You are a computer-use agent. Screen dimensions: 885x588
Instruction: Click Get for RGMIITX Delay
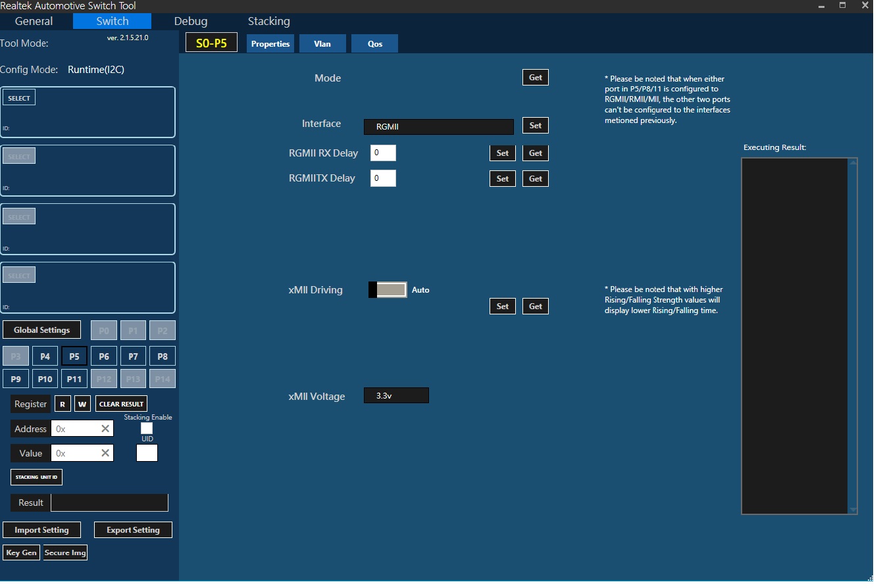point(536,178)
